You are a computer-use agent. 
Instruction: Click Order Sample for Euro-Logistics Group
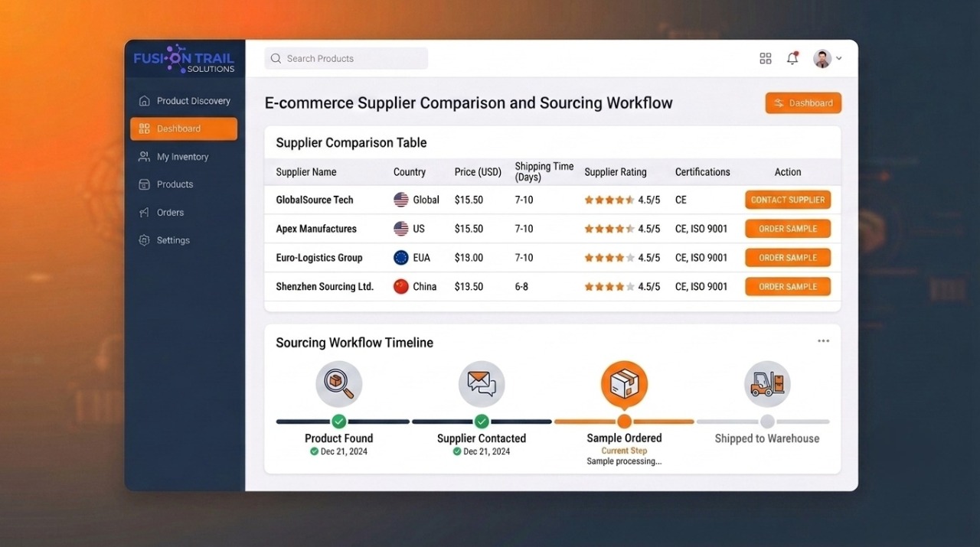coord(788,258)
